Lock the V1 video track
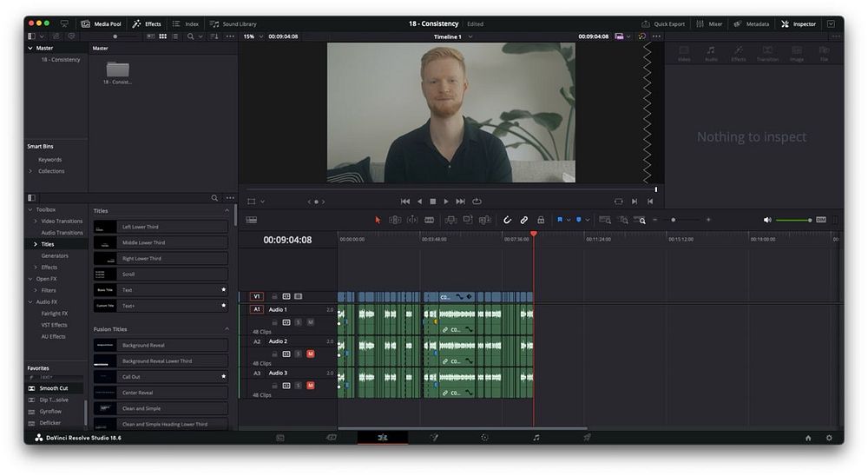 click(274, 296)
